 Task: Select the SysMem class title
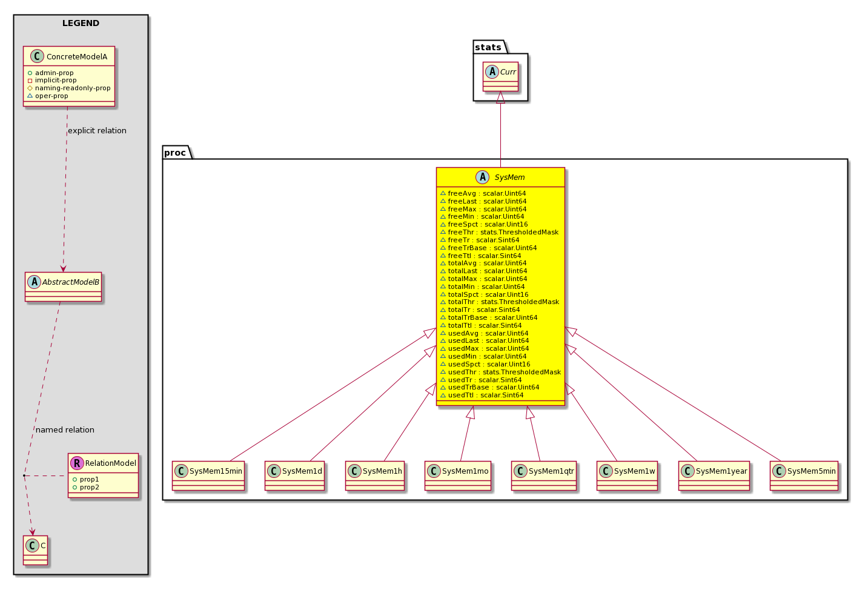pos(509,177)
